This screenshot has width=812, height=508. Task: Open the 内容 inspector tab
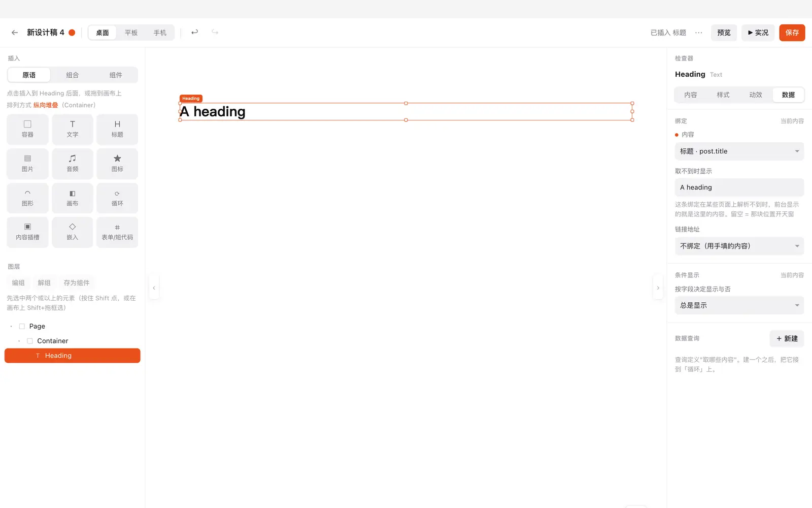691,95
